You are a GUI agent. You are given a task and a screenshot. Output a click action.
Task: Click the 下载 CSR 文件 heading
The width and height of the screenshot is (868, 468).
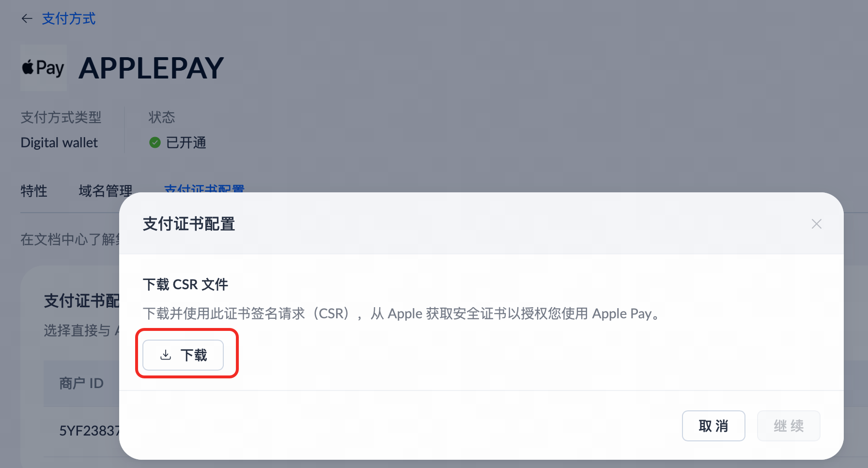click(186, 284)
